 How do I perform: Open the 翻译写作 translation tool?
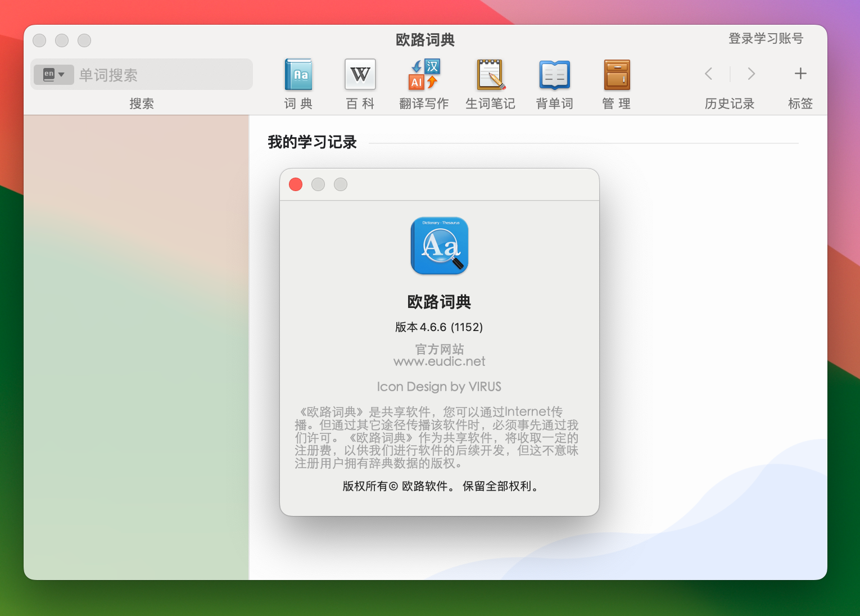point(424,75)
